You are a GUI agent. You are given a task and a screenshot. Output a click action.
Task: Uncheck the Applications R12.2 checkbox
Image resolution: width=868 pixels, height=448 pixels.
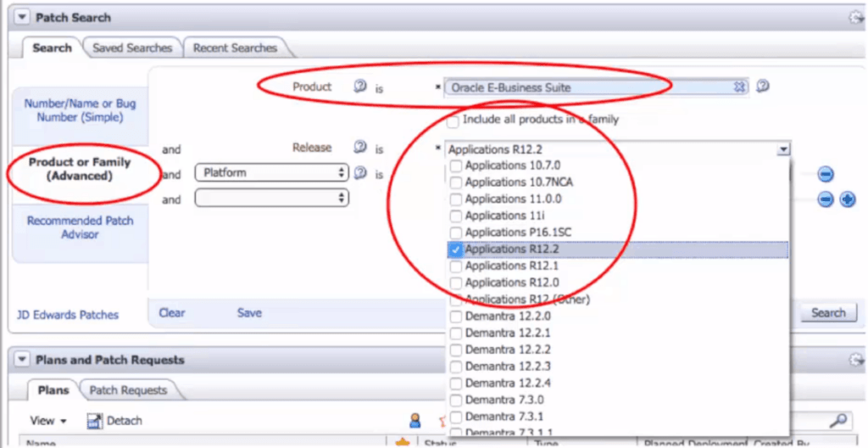456,249
